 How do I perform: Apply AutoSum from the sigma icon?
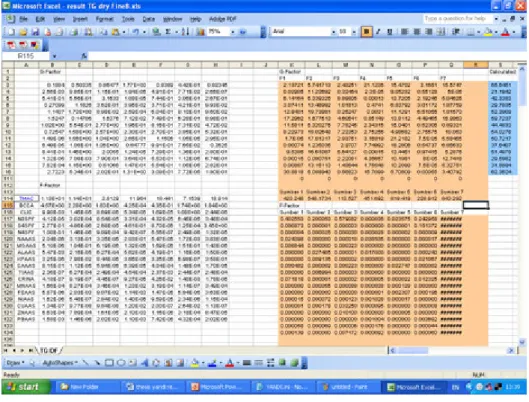tap(168, 32)
